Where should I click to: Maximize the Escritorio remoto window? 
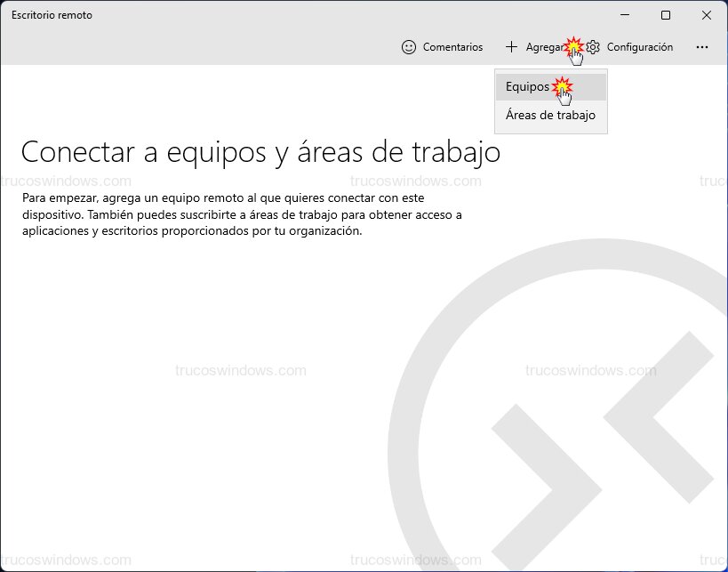665,15
